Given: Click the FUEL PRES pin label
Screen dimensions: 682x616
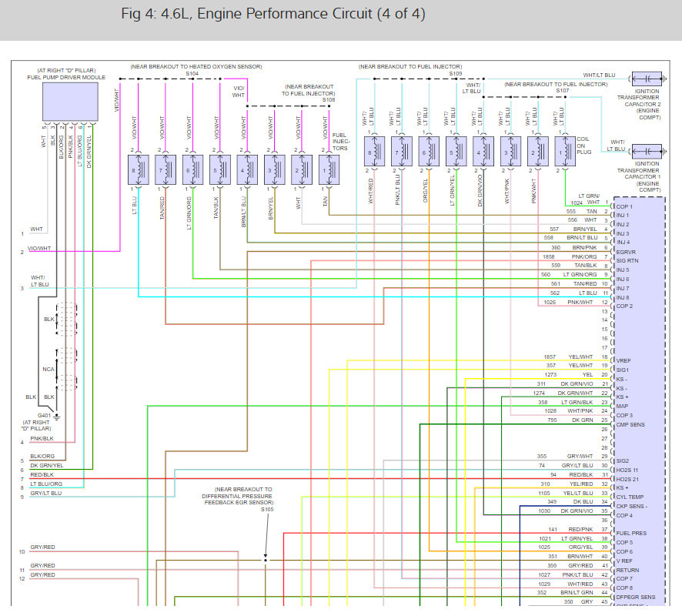Looking at the screenshot, I should click(x=631, y=534).
